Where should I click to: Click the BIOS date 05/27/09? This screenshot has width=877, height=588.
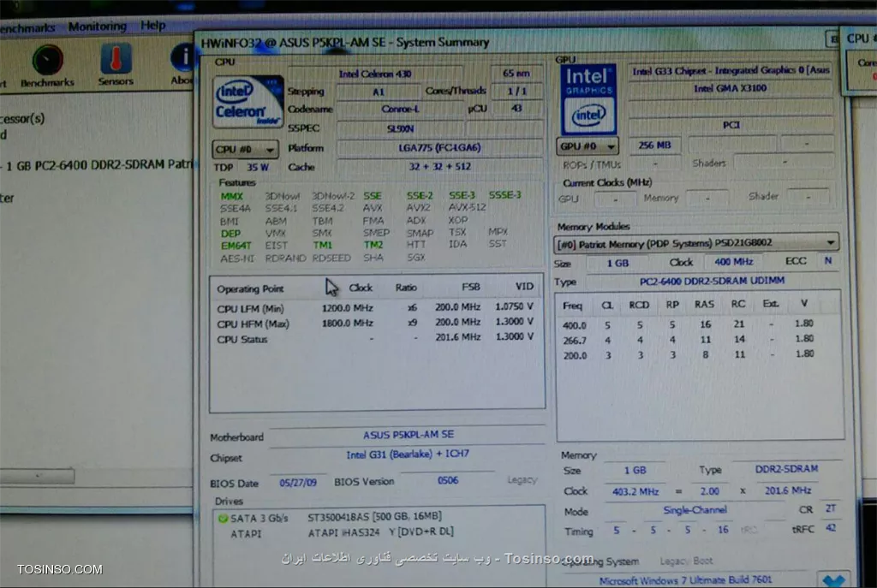(x=297, y=483)
